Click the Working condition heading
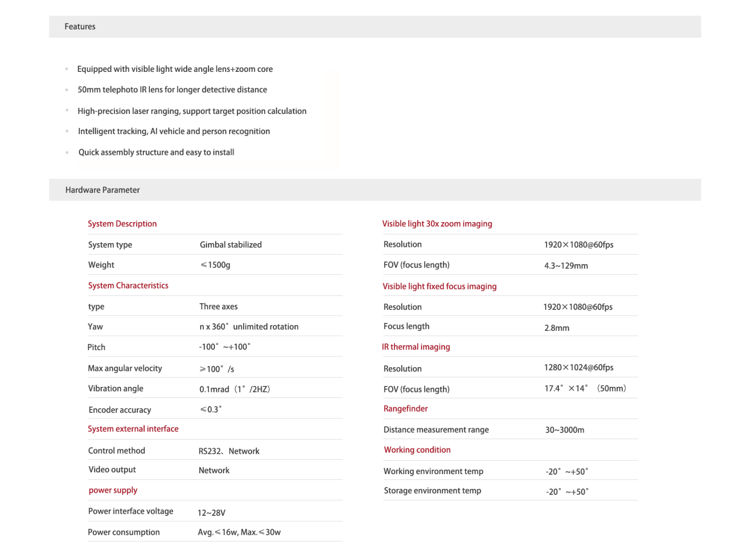The width and height of the screenshot is (745, 560). (x=417, y=450)
